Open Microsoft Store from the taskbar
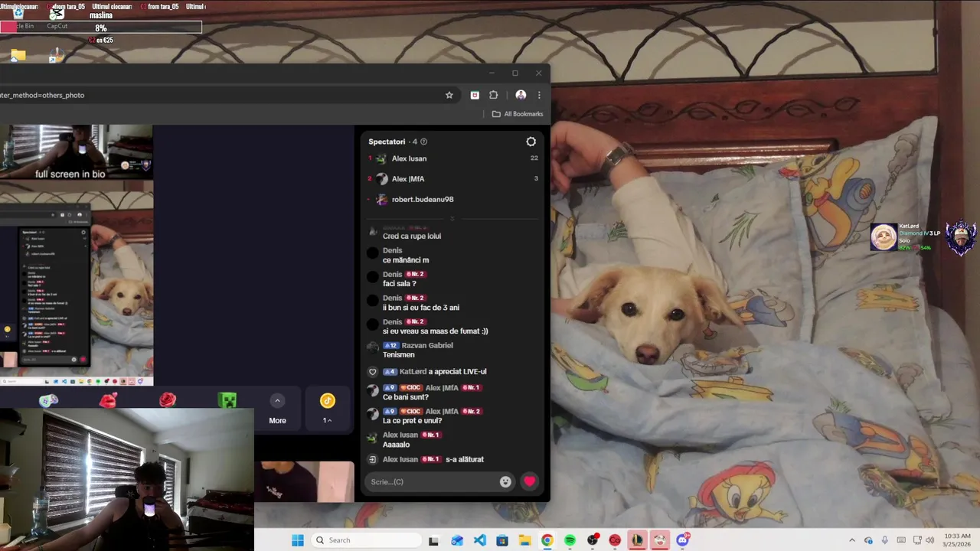 (501, 540)
